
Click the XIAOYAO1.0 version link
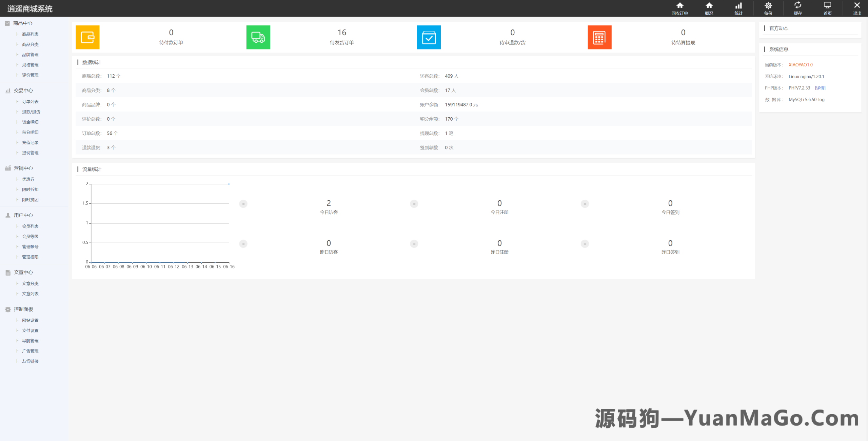point(800,64)
